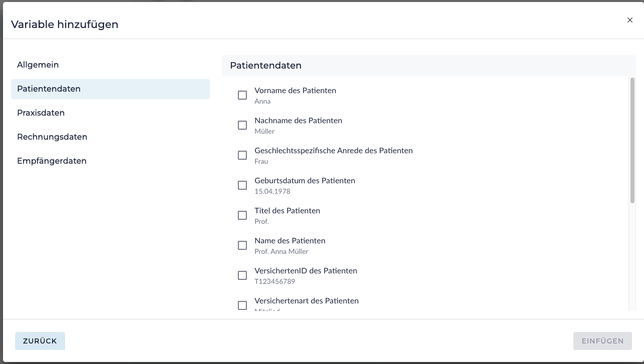Image resolution: width=644 pixels, height=364 pixels.
Task: Select the Geburtsdatum des Patienten checkbox
Action: (242, 185)
